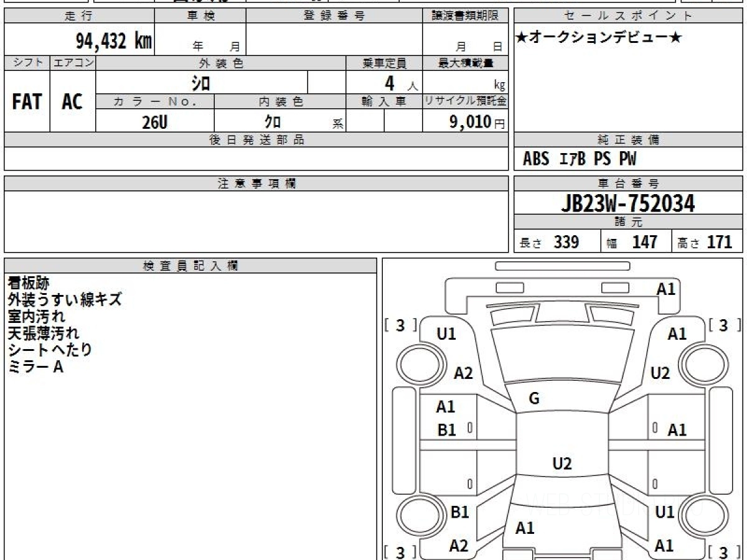Image resolution: width=747 pixels, height=560 pixels.
Task: Click the 注意事項欄 section header
Action: pyautogui.click(x=256, y=184)
